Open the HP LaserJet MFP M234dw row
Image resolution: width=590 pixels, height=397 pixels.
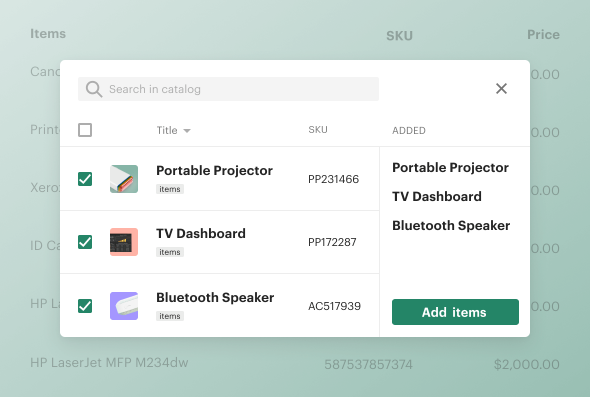coord(295,364)
